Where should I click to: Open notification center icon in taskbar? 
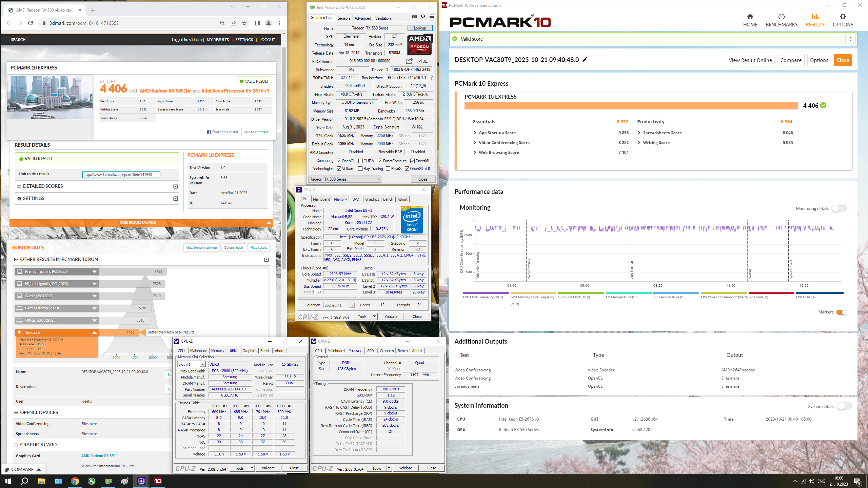pos(857,481)
